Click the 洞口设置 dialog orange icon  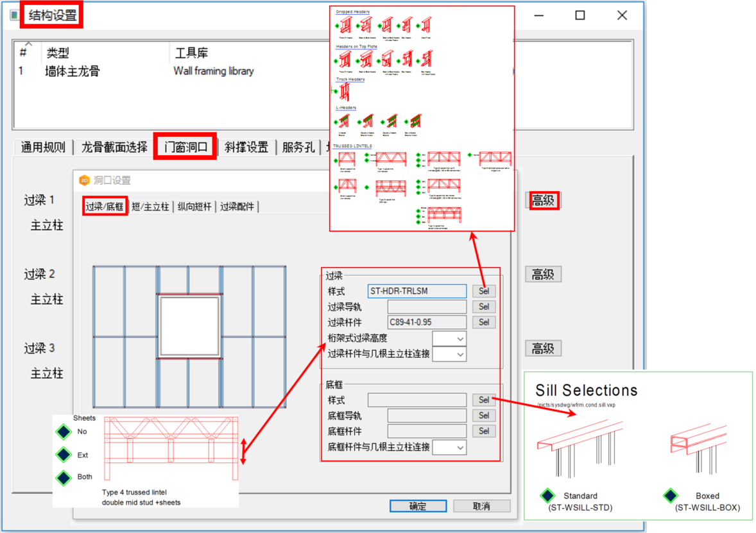click(x=84, y=180)
